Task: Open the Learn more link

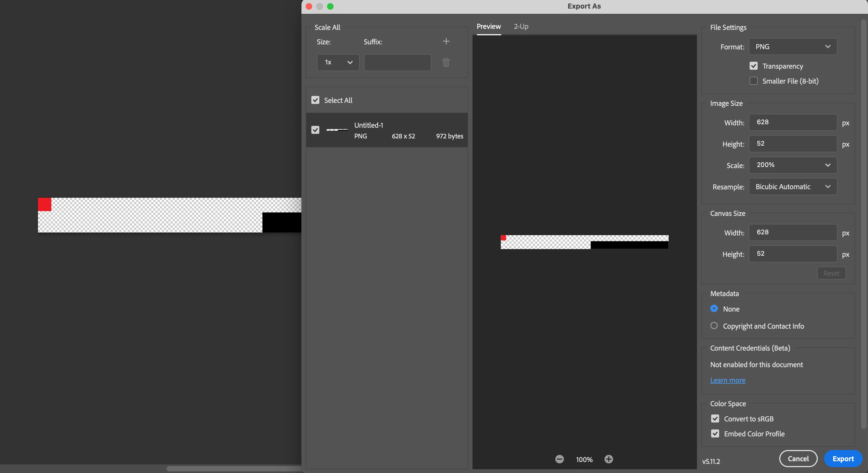Action: click(727, 380)
